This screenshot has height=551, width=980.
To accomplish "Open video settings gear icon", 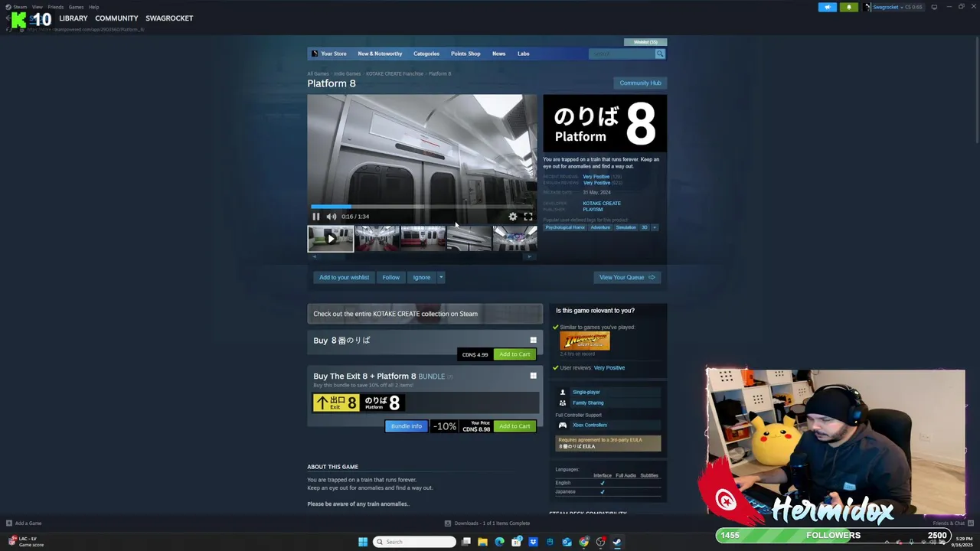I will click(513, 217).
